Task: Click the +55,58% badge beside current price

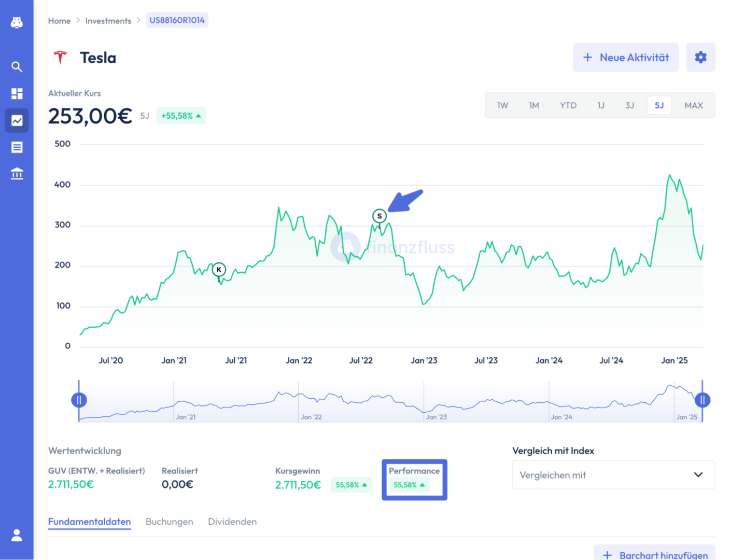Action: [x=181, y=116]
